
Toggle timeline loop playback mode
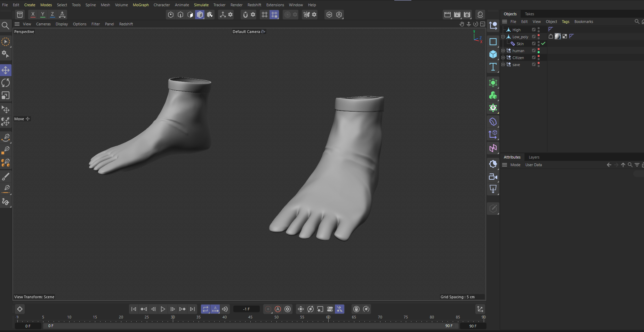[206, 309]
